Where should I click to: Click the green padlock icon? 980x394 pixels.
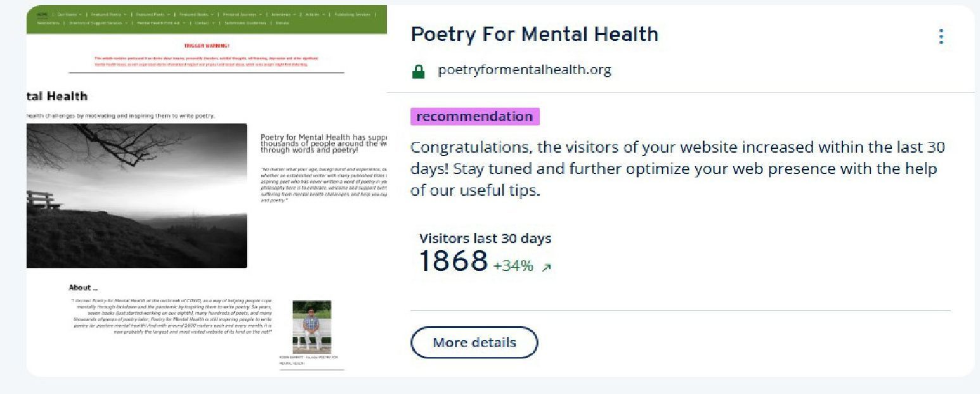(418, 72)
